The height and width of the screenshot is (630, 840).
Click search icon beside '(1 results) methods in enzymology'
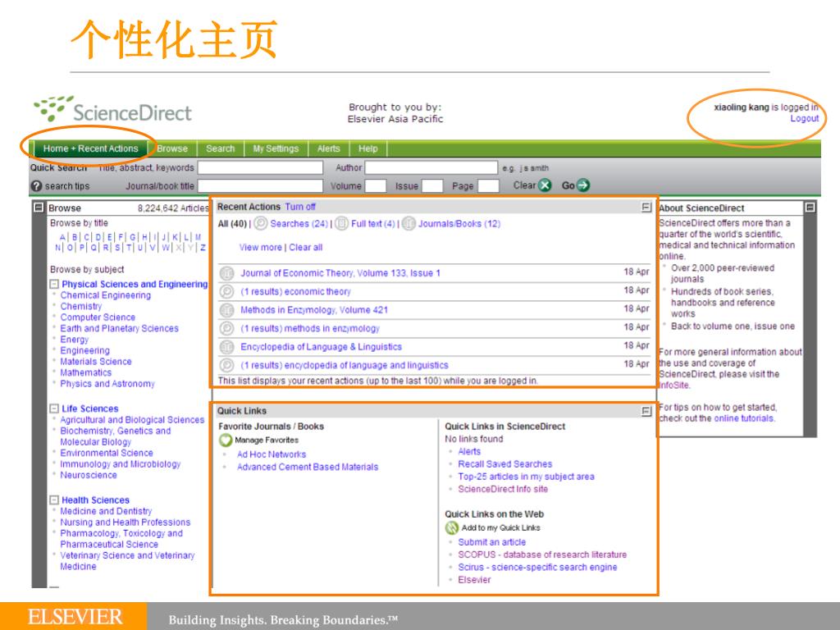227,328
